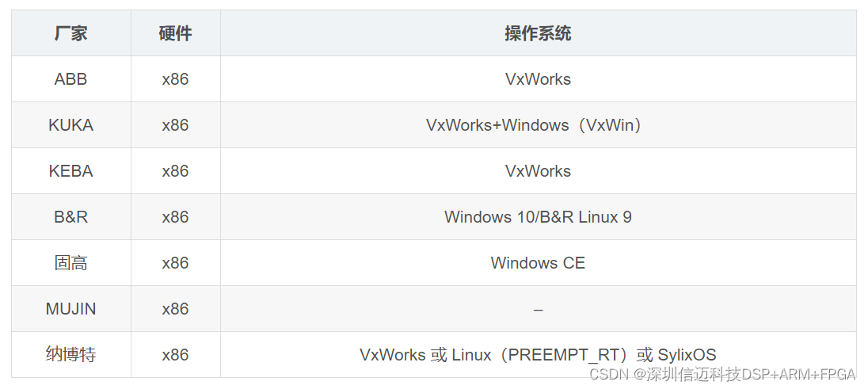Select the VxWorks+Windows（VxWin）cell

point(538,125)
